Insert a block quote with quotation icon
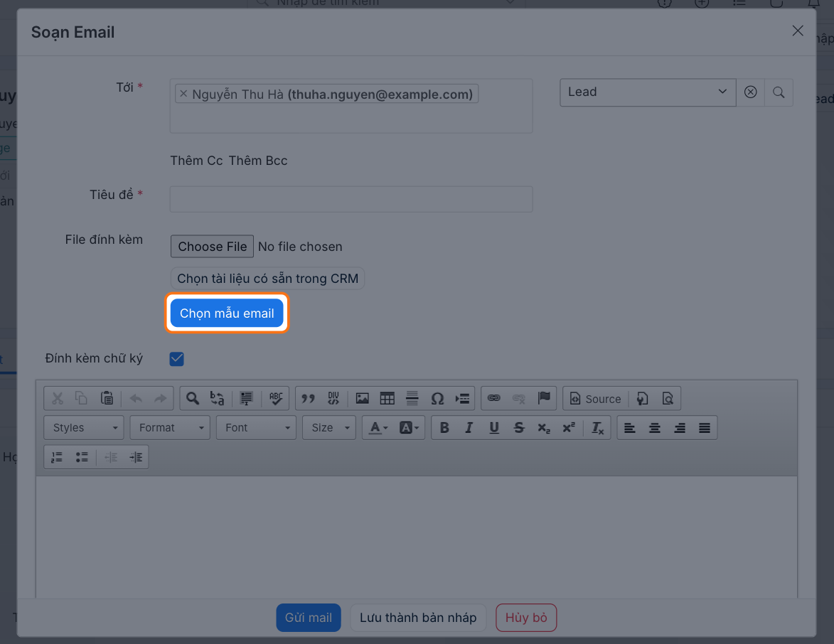 pyautogui.click(x=309, y=398)
